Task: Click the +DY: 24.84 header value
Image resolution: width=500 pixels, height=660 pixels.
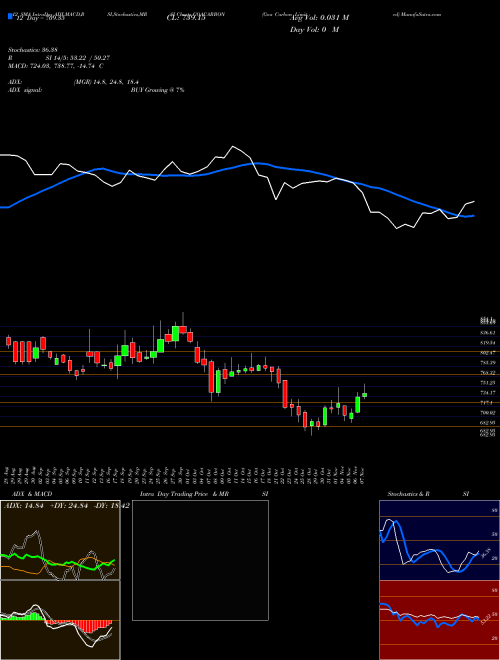Action: tap(69, 506)
